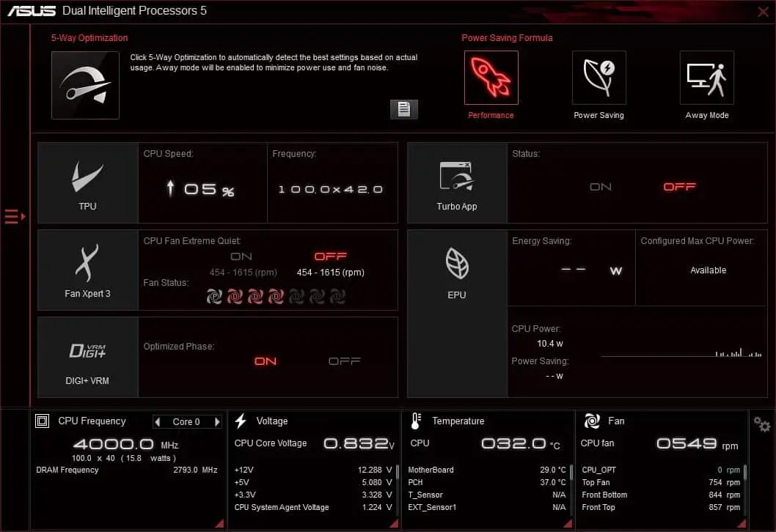Select the Performance rocket profile
This screenshot has height=532, width=776.
(x=491, y=78)
